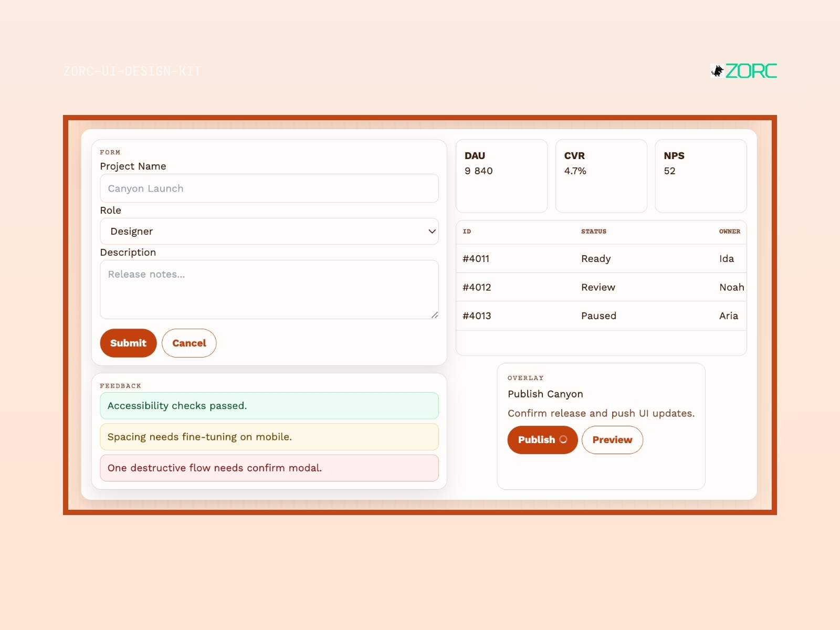The height and width of the screenshot is (630, 840).
Task: Click the textarea resize handle icon
Action: [435, 315]
